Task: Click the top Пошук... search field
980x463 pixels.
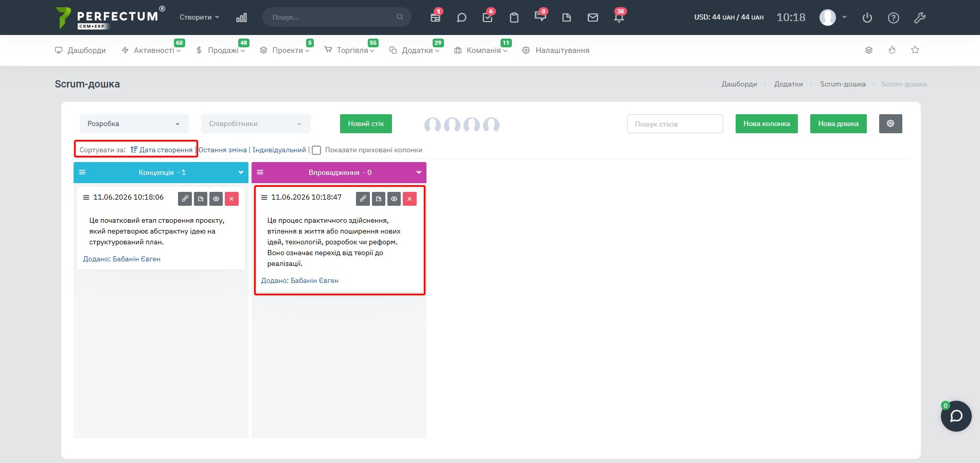Action: point(337,17)
